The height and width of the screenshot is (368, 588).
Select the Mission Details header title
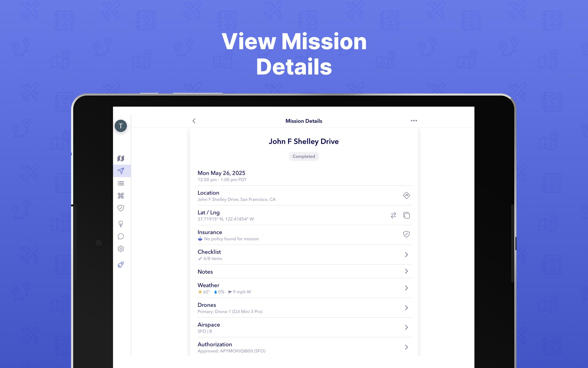coord(304,121)
